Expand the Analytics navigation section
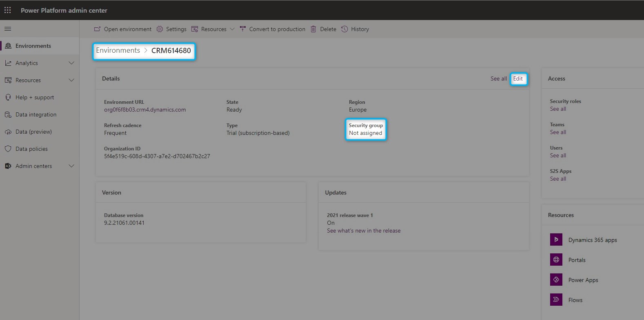Viewport: 644px width, 320px height. click(x=40, y=63)
